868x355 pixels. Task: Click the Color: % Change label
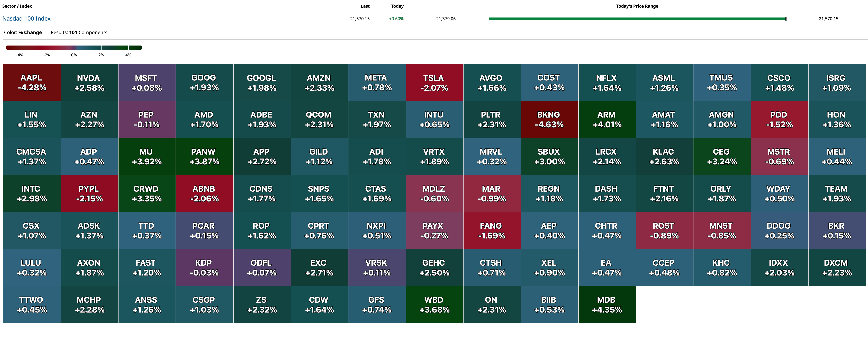pos(23,32)
